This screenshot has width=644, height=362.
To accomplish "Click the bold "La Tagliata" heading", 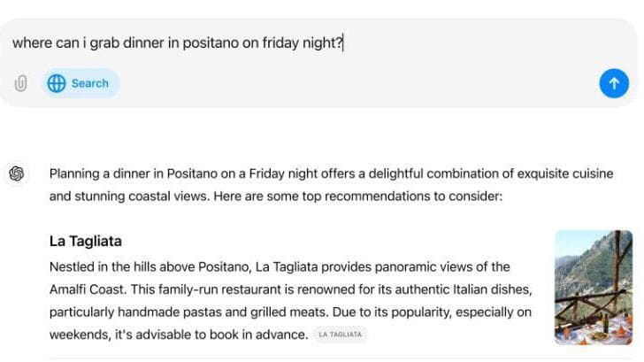I will pyautogui.click(x=86, y=241).
